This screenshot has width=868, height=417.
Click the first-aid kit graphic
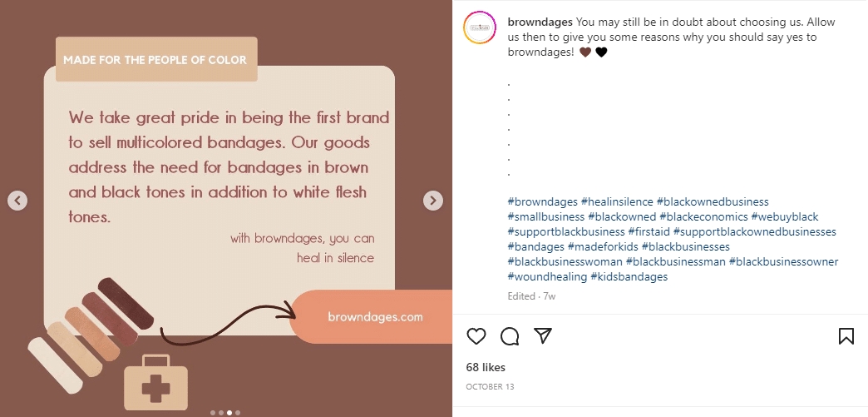tap(155, 382)
